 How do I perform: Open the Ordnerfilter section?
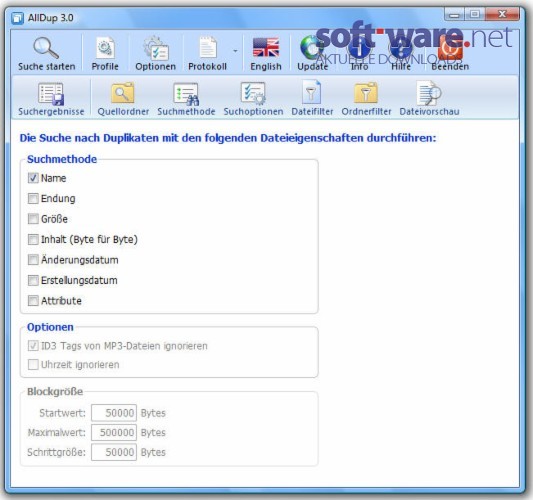(366, 99)
